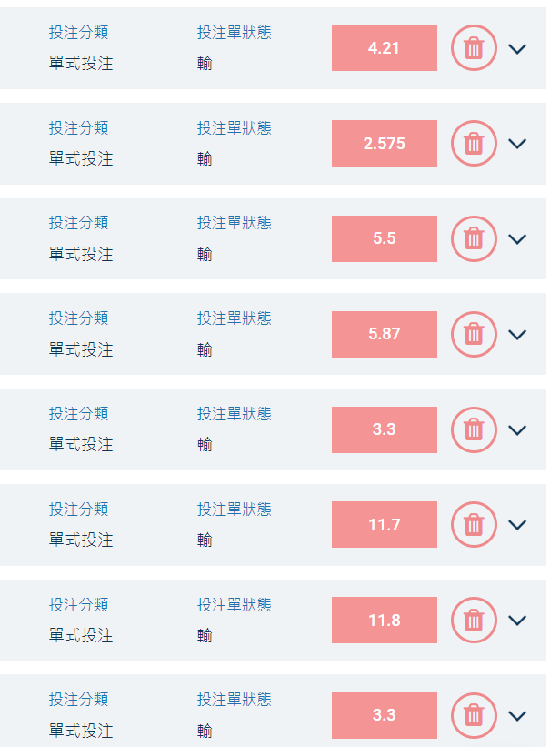
Task: Click the 5.5 odds box
Action: (x=385, y=238)
